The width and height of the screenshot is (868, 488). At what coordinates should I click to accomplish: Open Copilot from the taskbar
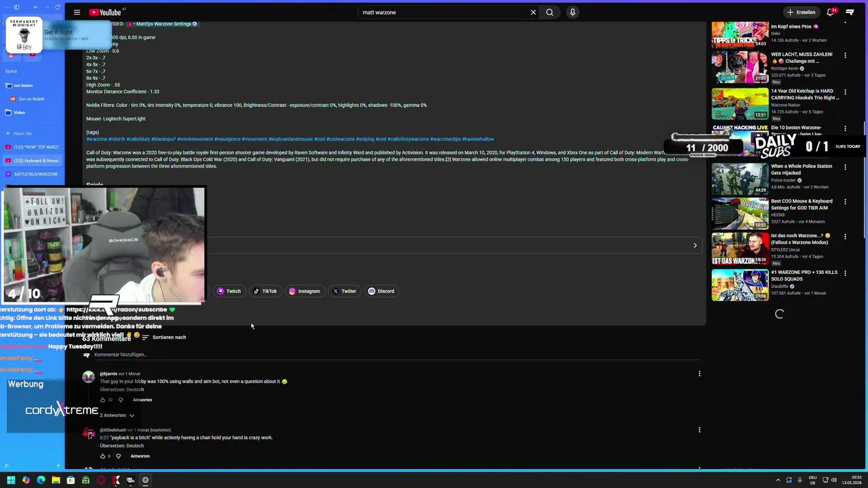pos(26,480)
